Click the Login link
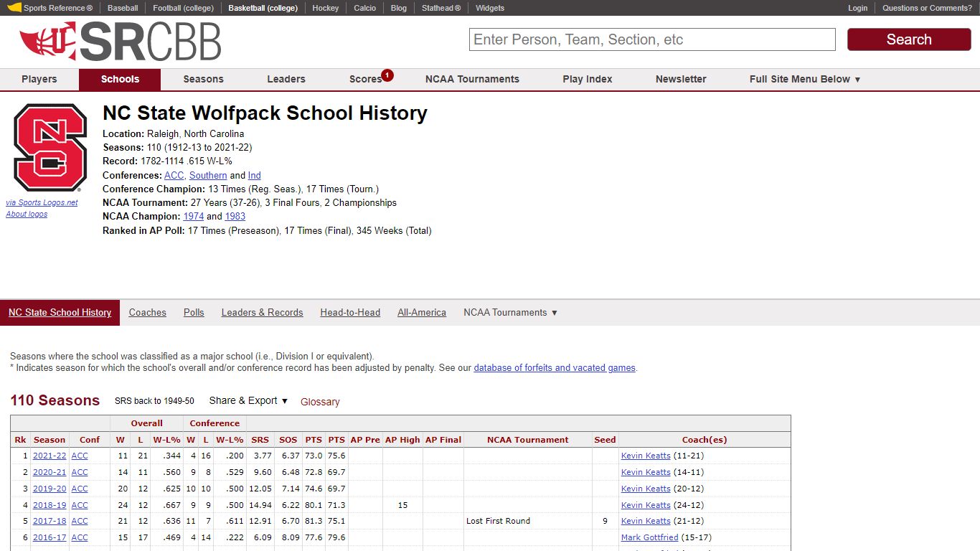 tap(857, 8)
